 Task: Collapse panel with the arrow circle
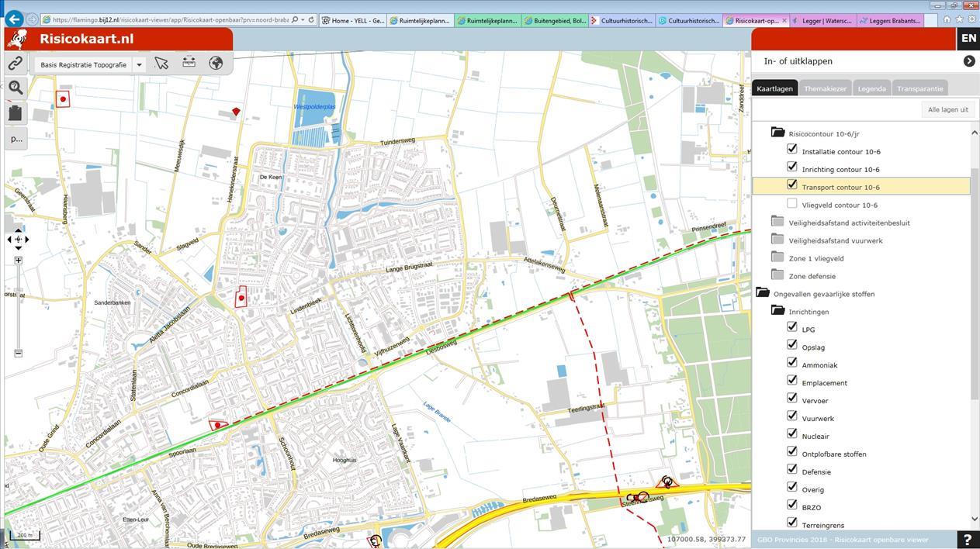(x=969, y=60)
